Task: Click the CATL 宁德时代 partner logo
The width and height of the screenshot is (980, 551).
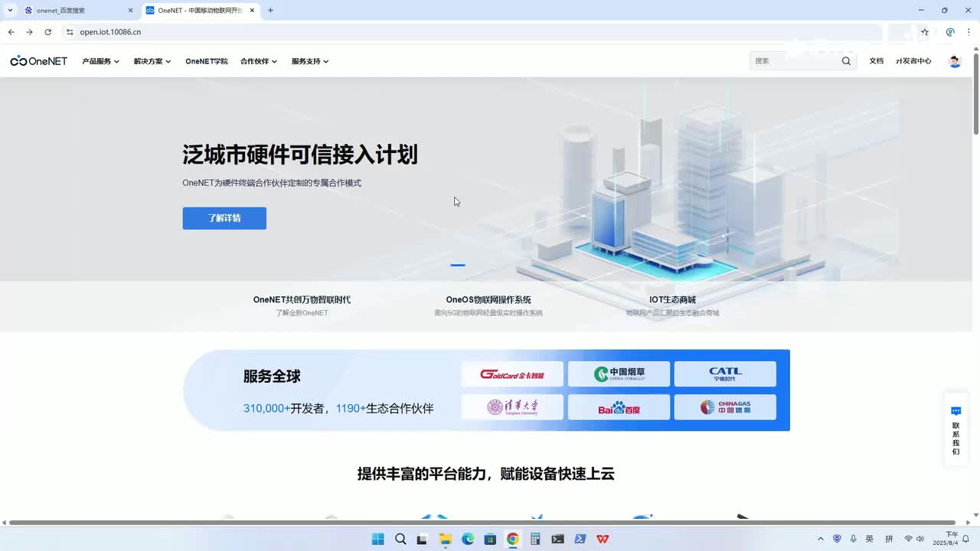Action: coord(725,374)
